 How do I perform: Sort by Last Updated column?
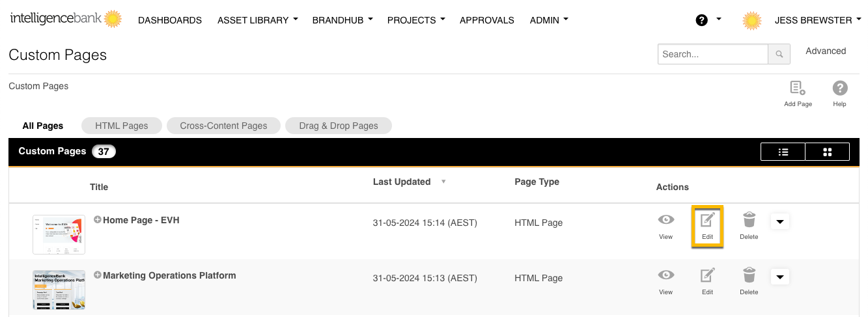402,182
